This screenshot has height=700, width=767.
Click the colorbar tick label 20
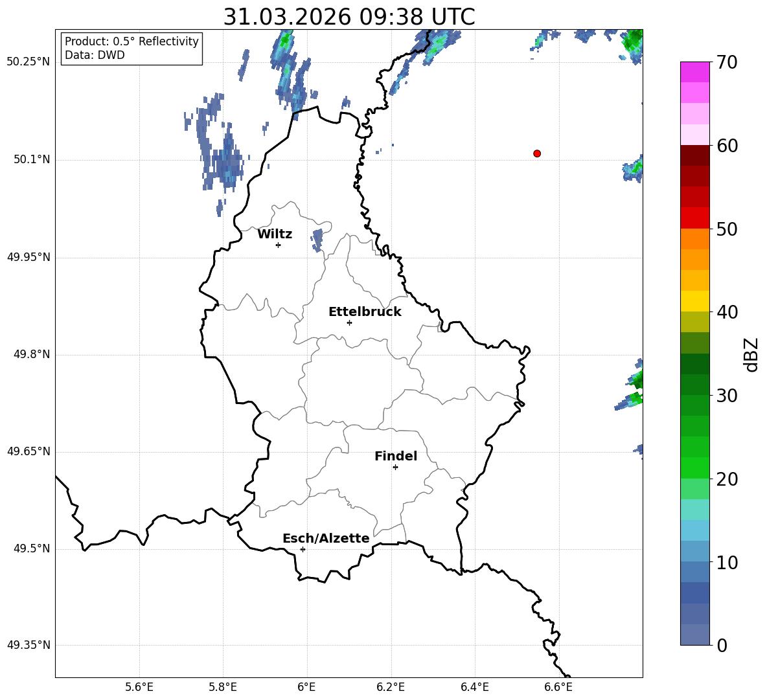click(727, 479)
